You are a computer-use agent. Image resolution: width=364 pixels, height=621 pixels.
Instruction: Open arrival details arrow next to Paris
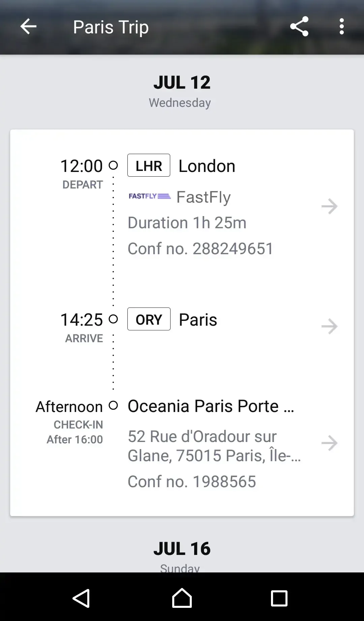point(329,326)
